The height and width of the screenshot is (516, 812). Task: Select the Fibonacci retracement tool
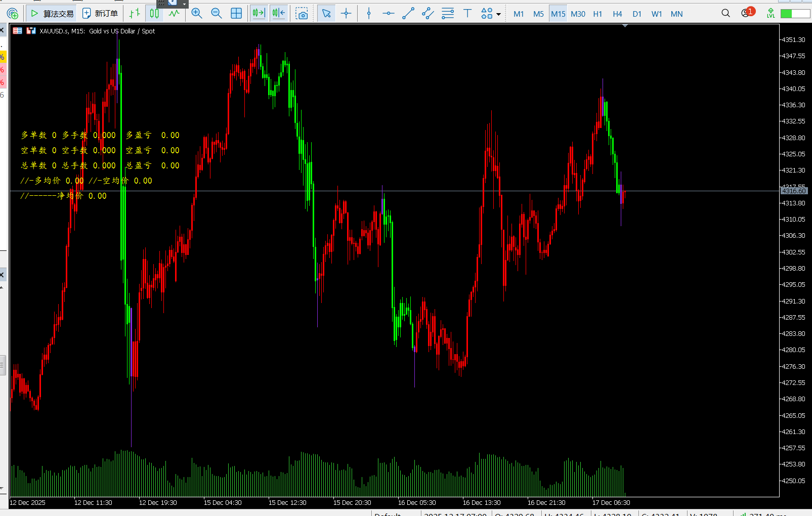(x=448, y=14)
